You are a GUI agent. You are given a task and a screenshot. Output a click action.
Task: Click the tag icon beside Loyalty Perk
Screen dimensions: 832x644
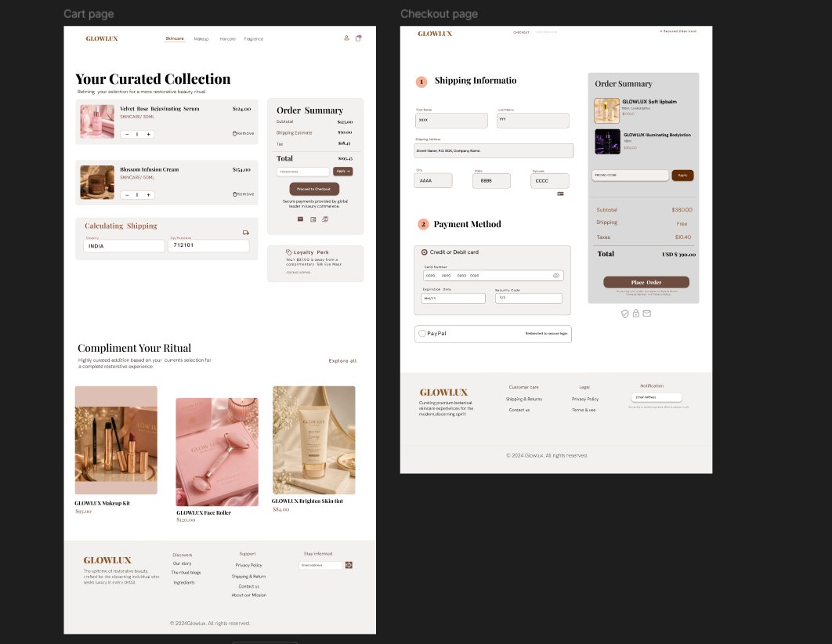point(288,252)
